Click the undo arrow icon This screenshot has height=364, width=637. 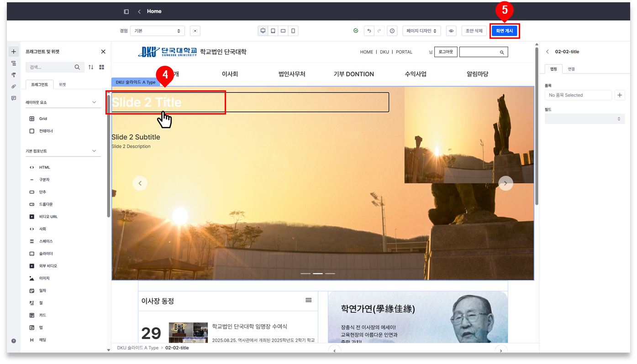point(369,31)
